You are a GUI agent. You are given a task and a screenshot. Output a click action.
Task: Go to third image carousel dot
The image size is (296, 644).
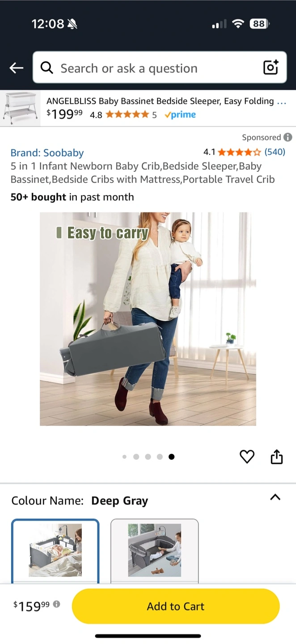tap(148, 457)
